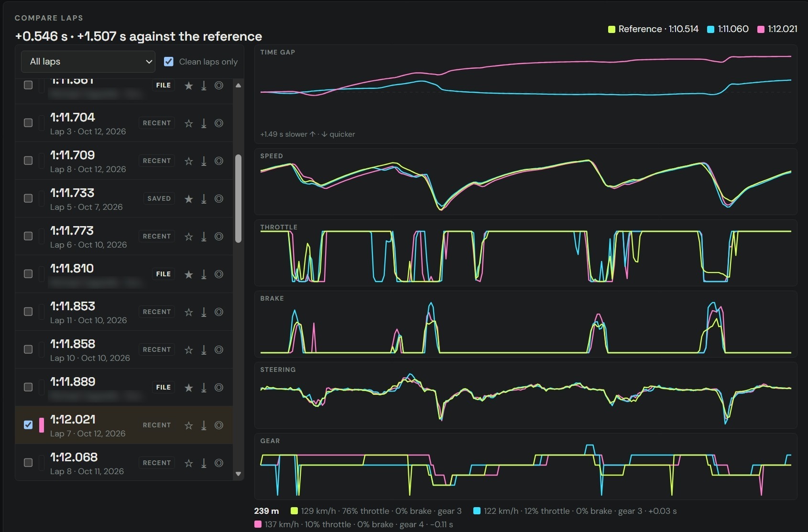Export the 1:11.733 lap with the down-arrow icon
Viewport: 808px width, 532px height.
204,199
